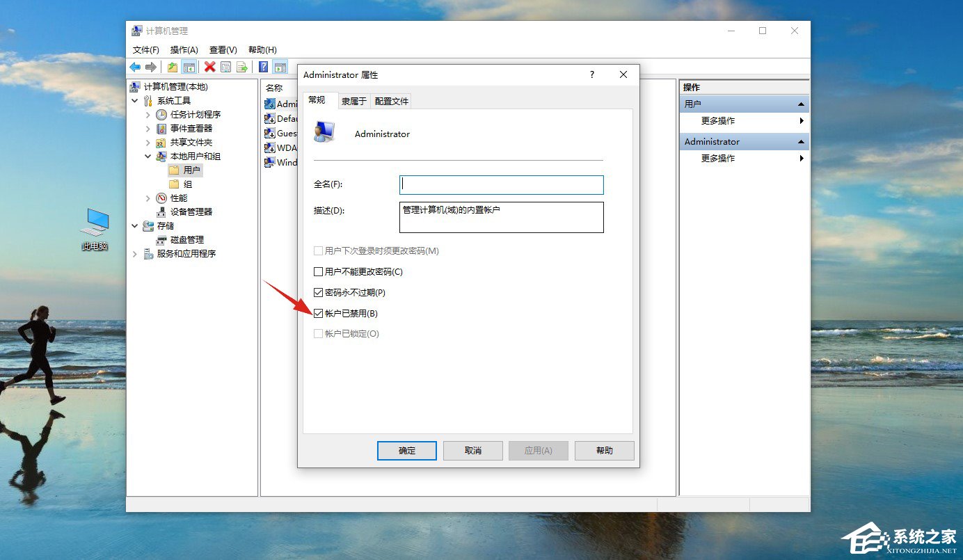
Task: Select the 存储 tree node
Action: point(158,226)
